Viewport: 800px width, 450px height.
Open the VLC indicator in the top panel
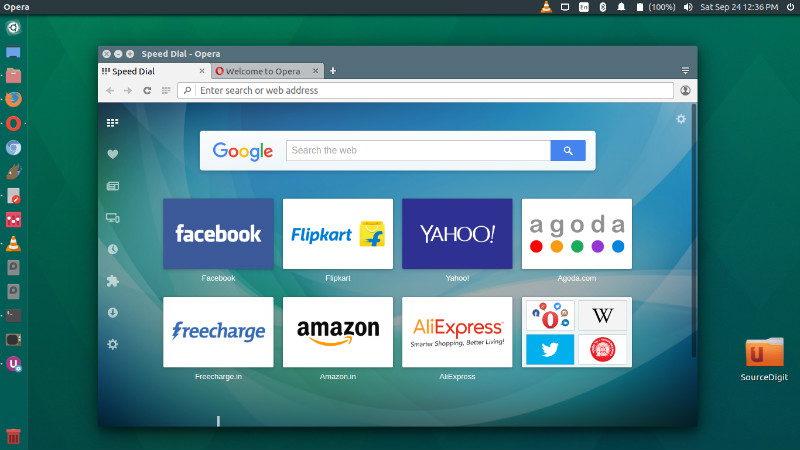point(546,7)
